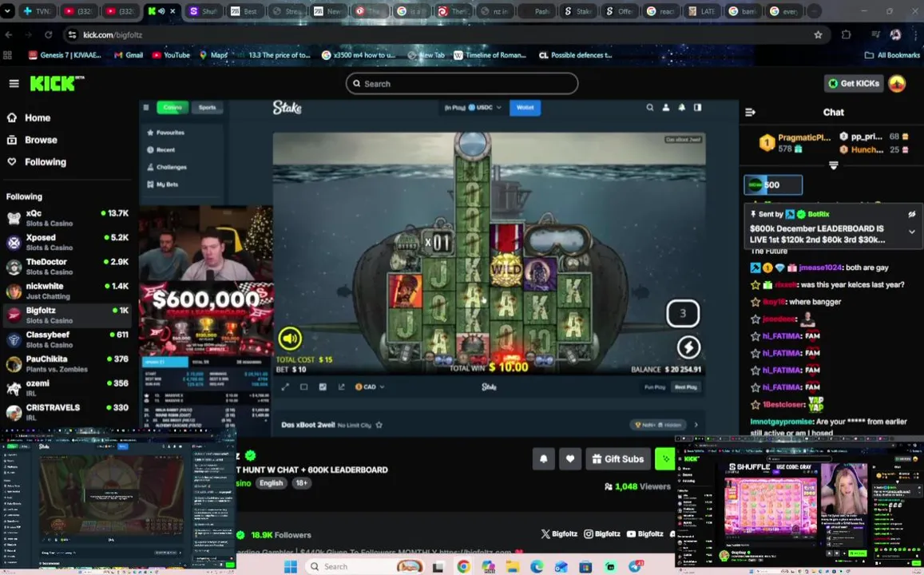Toggle the slot game sound button
924x575 pixels.
[289, 339]
